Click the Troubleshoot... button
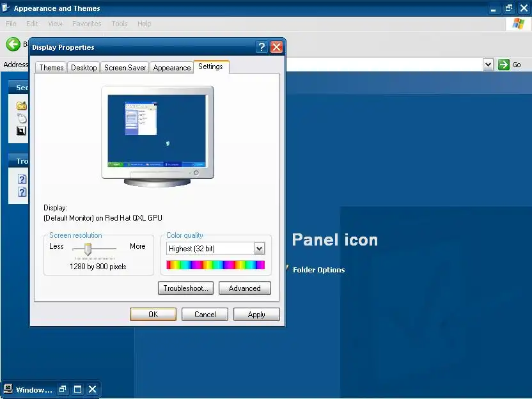Viewport: 532px width, 399px height. [x=185, y=288]
